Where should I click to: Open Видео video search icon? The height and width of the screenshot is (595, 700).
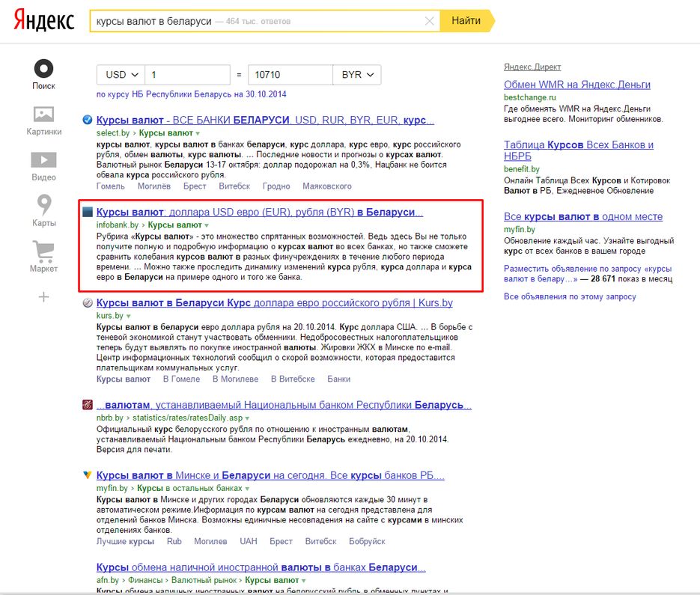click(43, 160)
